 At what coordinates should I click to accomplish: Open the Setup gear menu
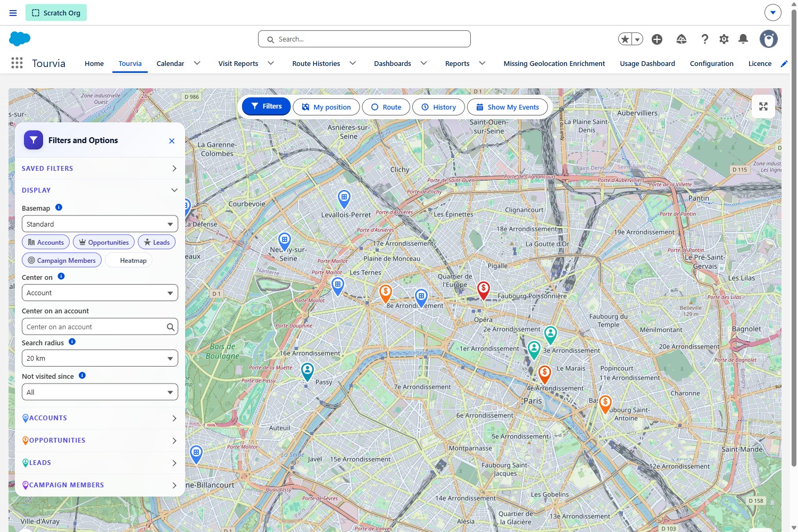pyautogui.click(x=724, y=39)
